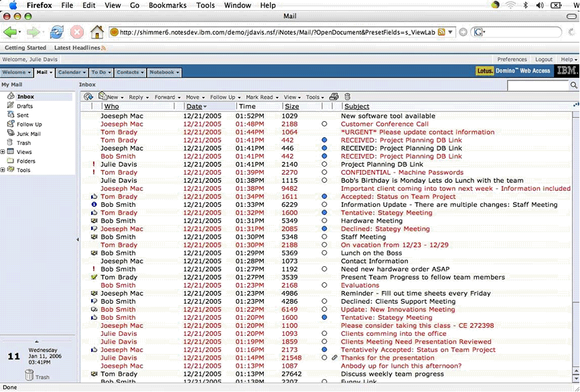Open the Firefox Tools menu in menu bar
Screen dimensions: 580x392
(206, 5)
